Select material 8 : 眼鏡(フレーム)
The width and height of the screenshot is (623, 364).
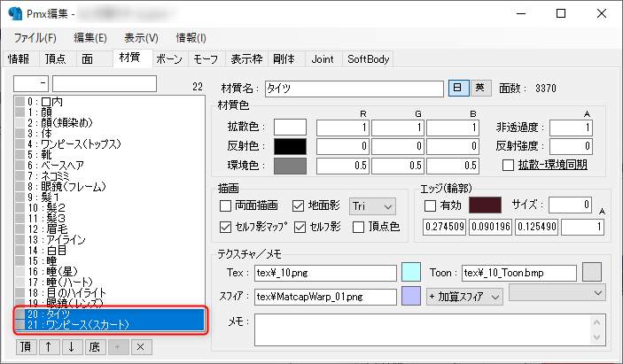click(x=109, y=187)
